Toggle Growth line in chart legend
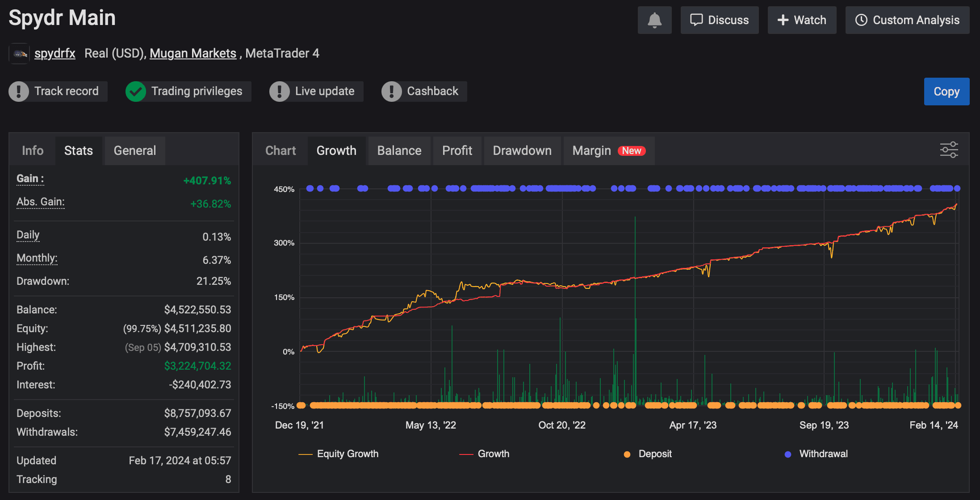 pos(484,454)
